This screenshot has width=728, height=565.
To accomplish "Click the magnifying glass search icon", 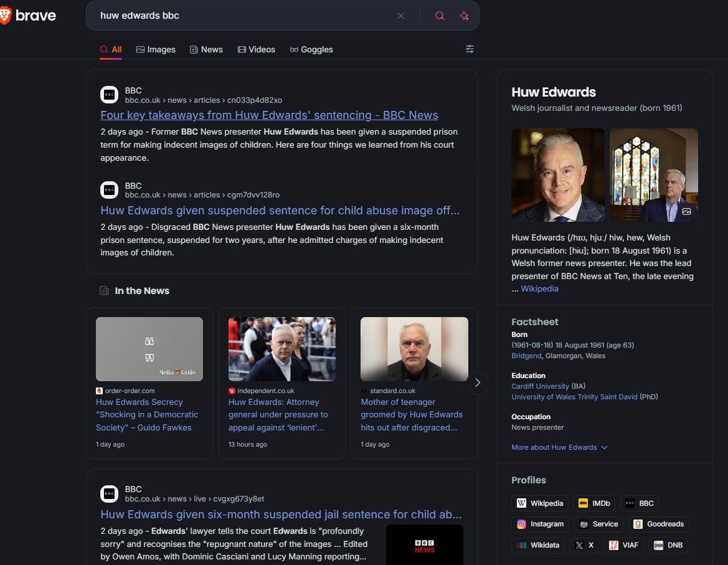I will [440, 16].
